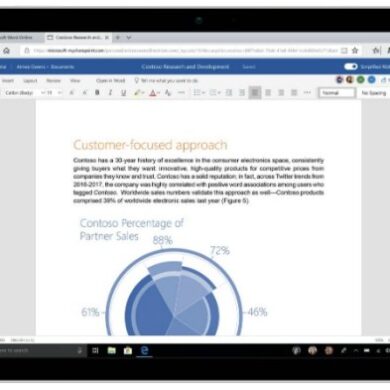Open Task View on the taskbar
390x390 pixels.
95,350
